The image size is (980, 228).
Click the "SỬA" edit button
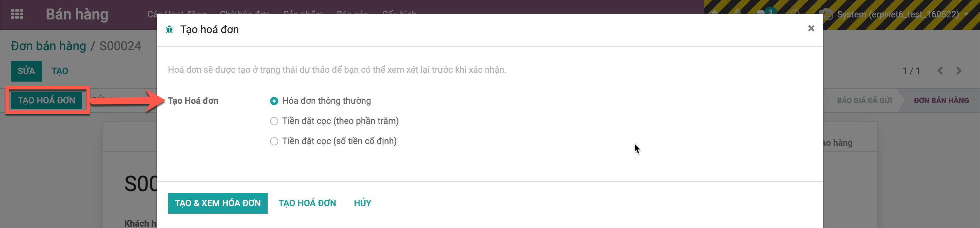coord(26,71)
